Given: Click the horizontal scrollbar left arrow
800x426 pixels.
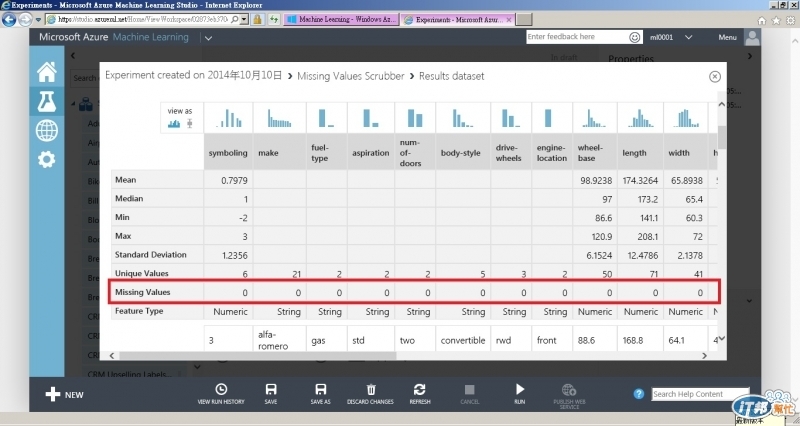Looking at the screenshot, I should 112,356.
